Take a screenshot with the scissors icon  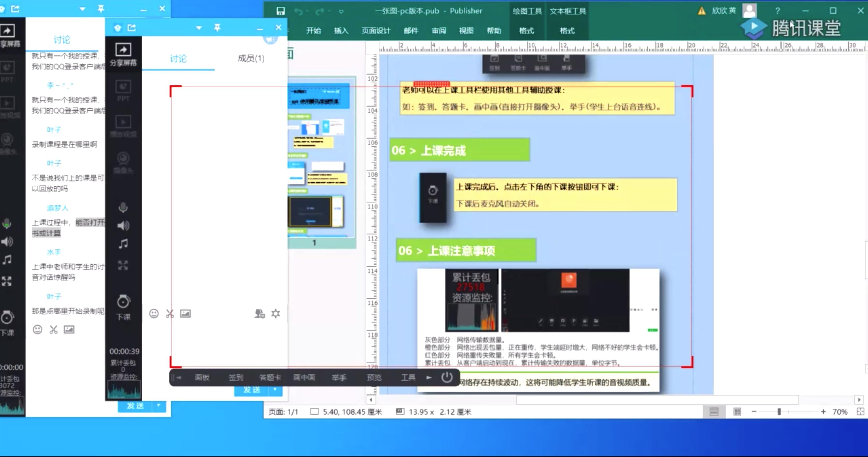(x=169, y=314)
